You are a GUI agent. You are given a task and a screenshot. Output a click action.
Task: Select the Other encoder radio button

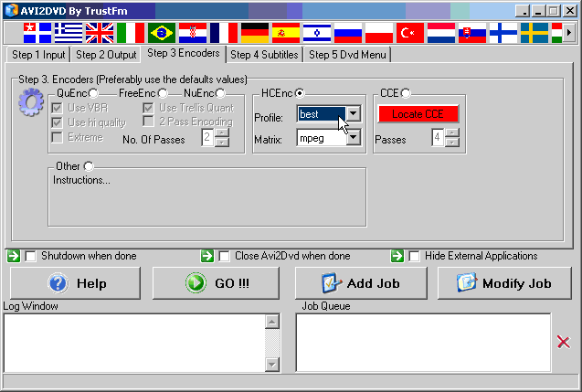[89, 166]
